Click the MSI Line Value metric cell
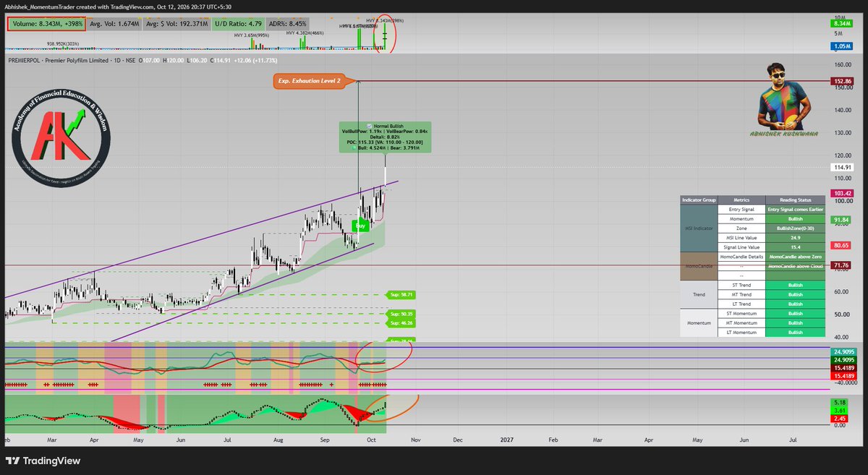The height and width of the screenshot is (475, 868). (x=741, y=238)
